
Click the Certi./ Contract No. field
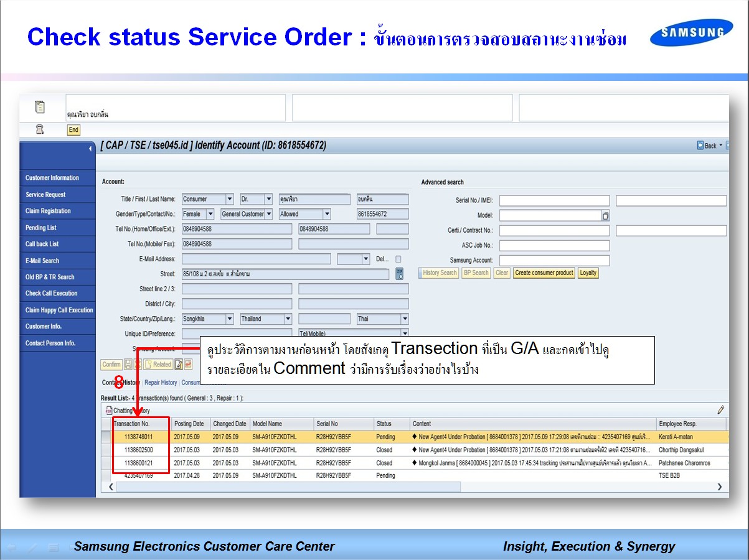[555, 230]
